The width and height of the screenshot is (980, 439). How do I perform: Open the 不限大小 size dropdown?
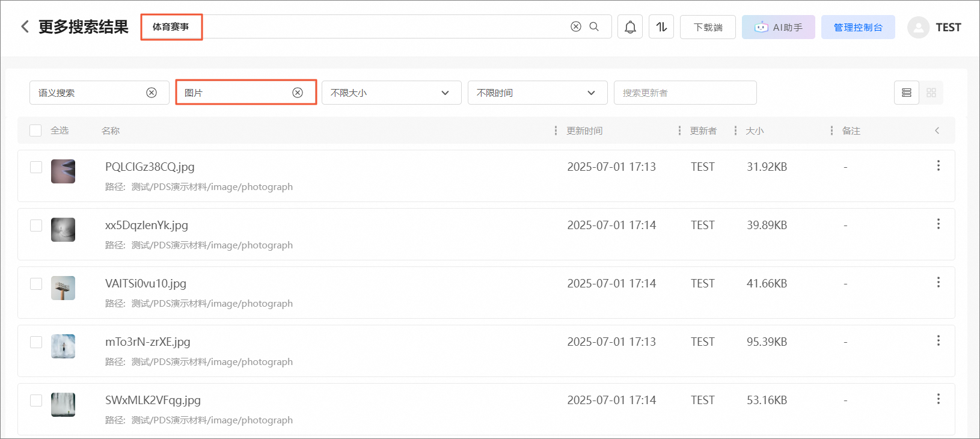point(391,93)
